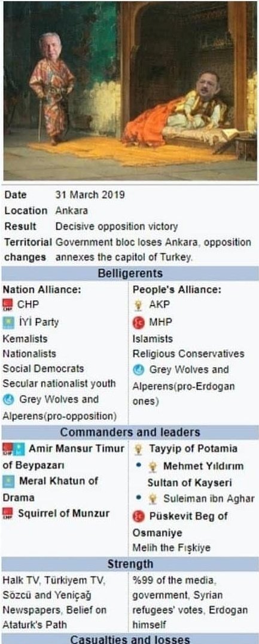Click the red MHP emblem icon

tap(139, 323)
